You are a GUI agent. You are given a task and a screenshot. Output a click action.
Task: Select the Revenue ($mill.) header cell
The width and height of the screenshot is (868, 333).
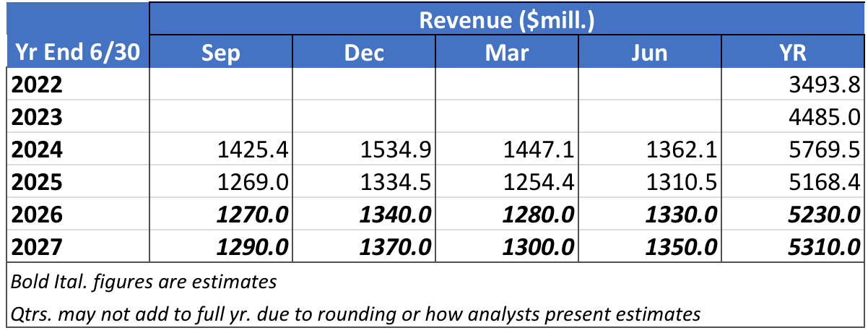pyautogui.click(x=507, y=20)
